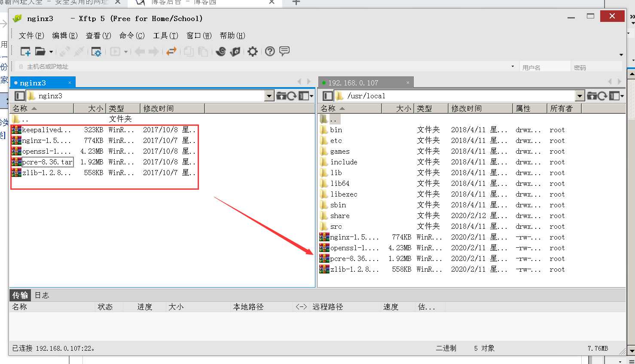This screenshot has height=364, width=635.
Task: Click the Open Session folder icon
Action: coord(40,52)
